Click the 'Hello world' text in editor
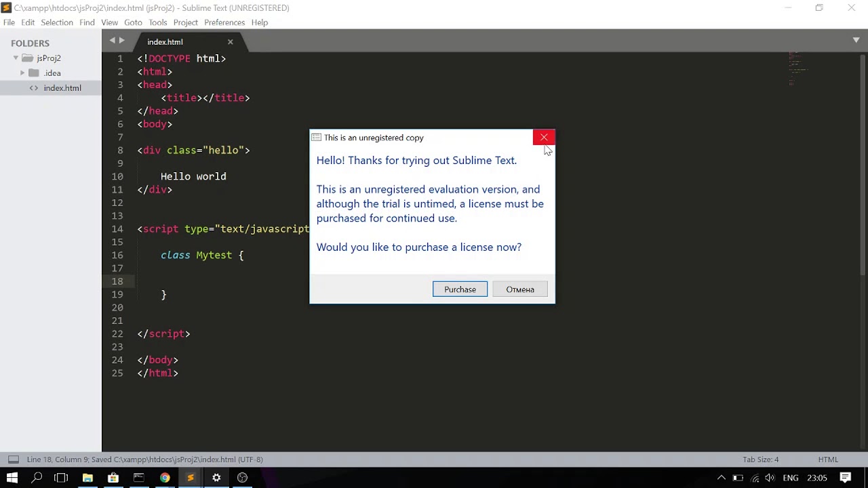 click(x=193, y=176)
